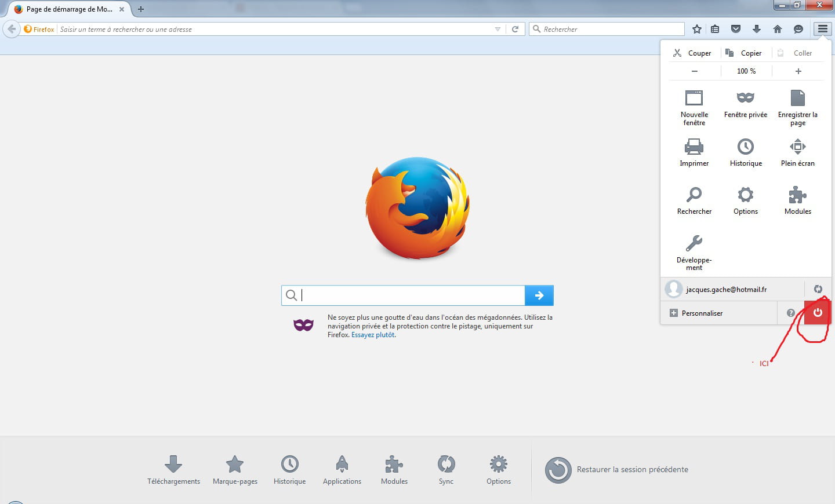Click the Pocket icon in toolbar
Image resolution: width=835 pixels, height=504 pixels.
736,29
